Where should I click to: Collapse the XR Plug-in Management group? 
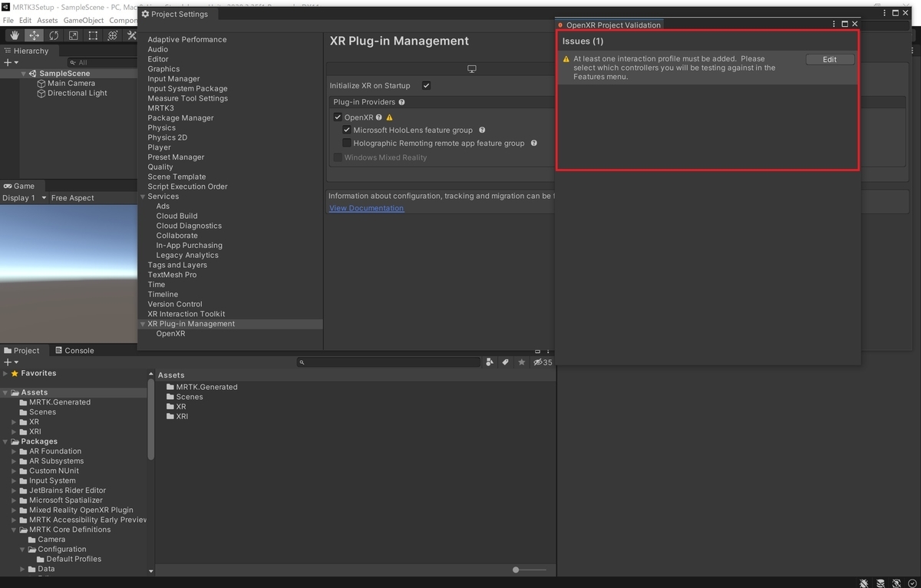[143, 324]
